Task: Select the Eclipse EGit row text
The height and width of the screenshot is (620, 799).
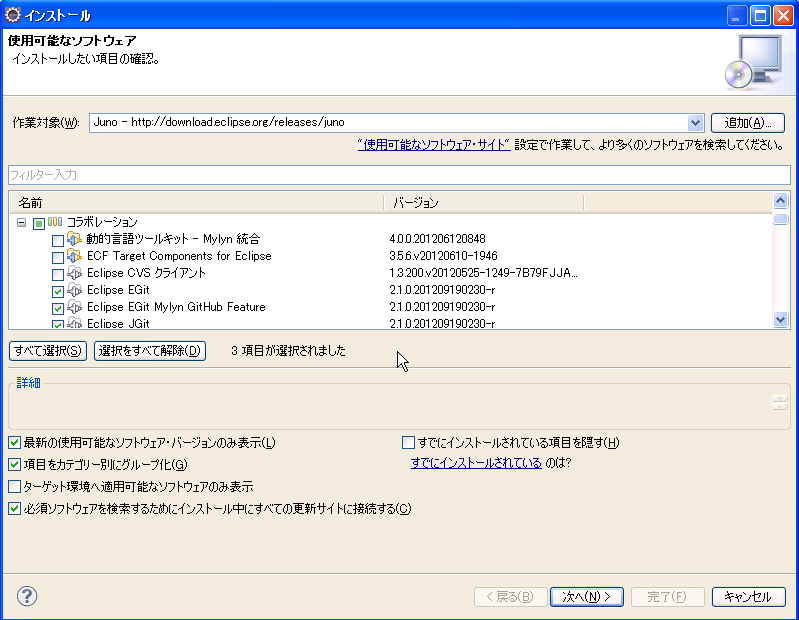Action: pyautogui.click(x=118, y=290)
